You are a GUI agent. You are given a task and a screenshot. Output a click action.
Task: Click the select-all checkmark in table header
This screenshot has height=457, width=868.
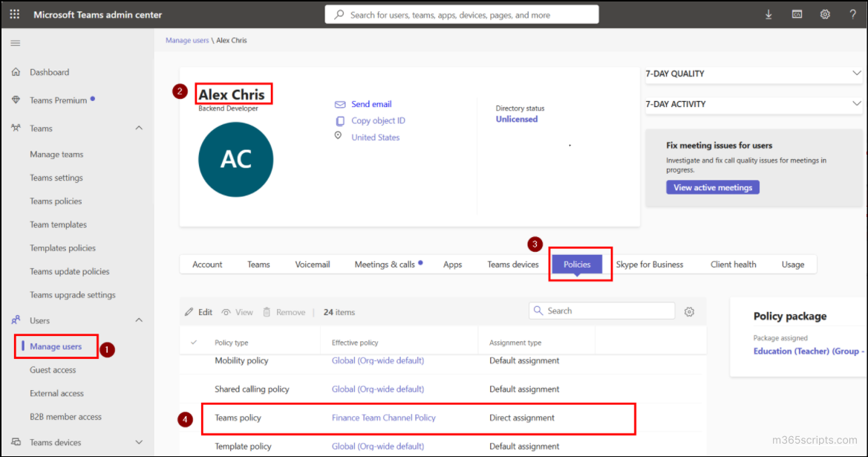click(194, 343)
